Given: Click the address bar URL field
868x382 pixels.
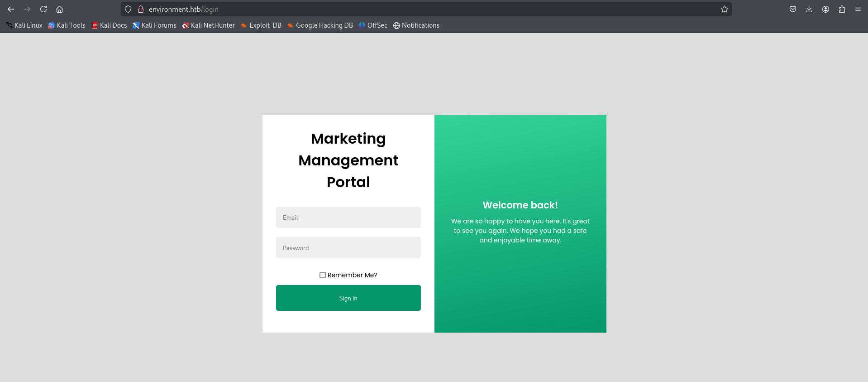Looking at the screenshot, I should coord(407,9).
